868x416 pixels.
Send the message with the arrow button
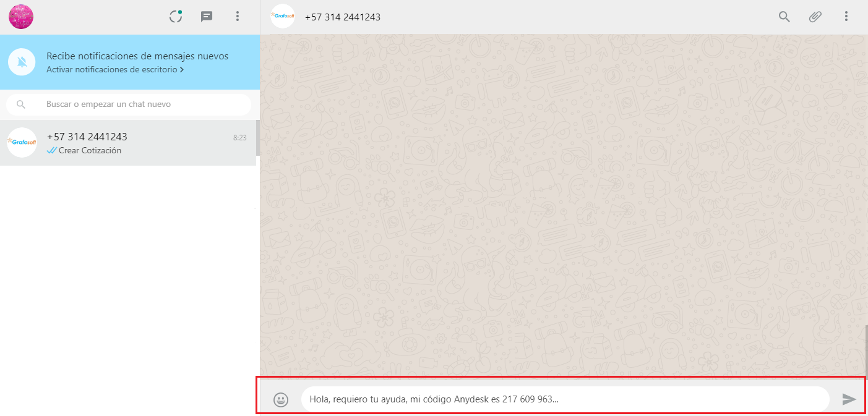(849, 399)
